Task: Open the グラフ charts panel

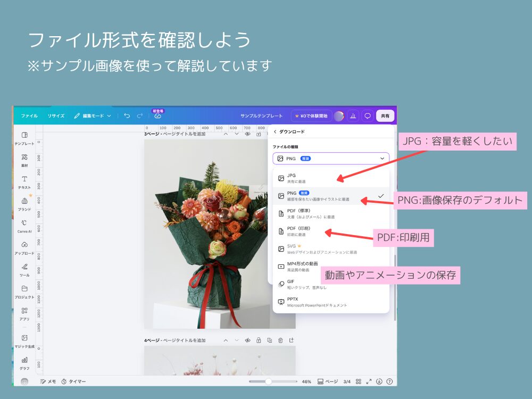Action: 24,363
